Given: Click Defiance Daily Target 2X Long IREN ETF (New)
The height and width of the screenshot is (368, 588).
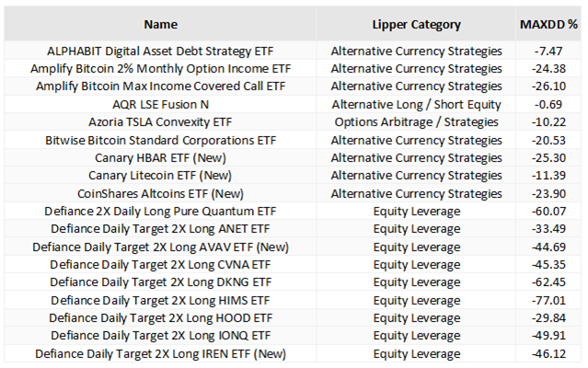Looking at the screenshot, I should [x=161, y=353].
